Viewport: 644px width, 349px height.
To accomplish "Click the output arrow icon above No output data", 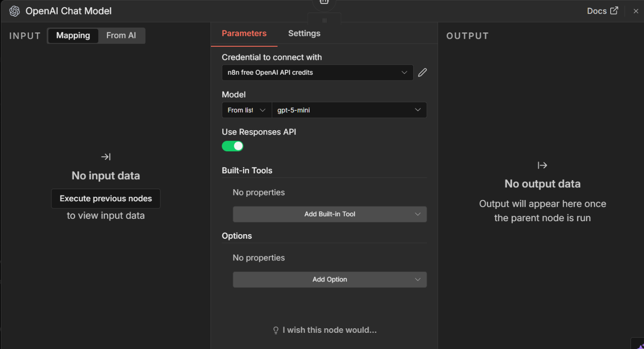I will tap(542, 165).
